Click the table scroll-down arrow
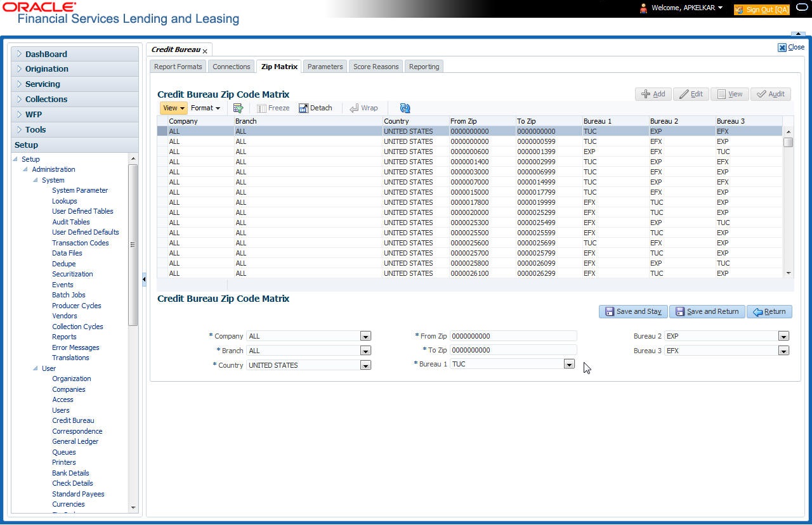Viewport: 812px width, 525px height. pyautogui.click(x=789, y=273)
